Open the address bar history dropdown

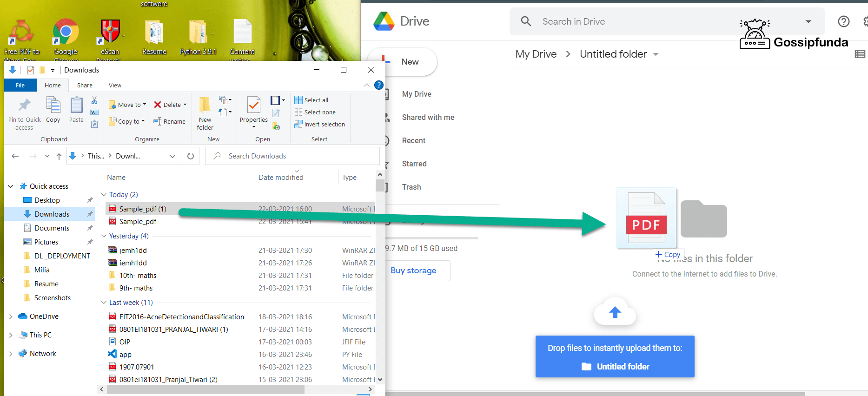172,156
